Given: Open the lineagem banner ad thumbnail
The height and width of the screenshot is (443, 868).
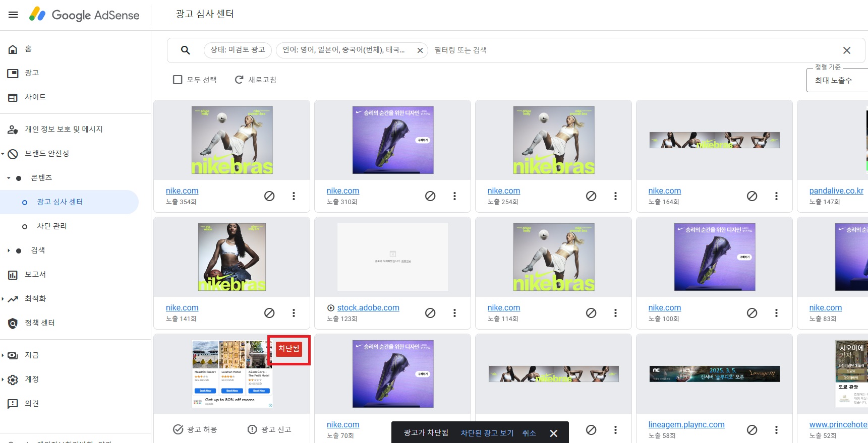Looking at the screenshot, I should [x=714, y=373].
